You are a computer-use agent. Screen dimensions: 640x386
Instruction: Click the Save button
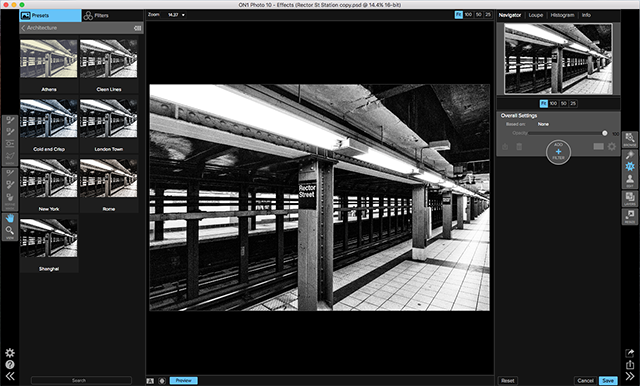pyautogui.click(x=608, y=380)
